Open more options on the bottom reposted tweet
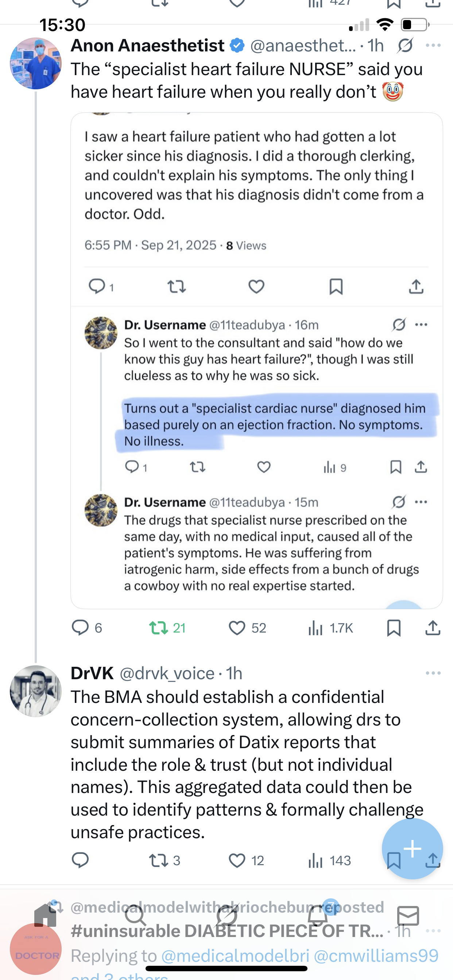Image resolution: width=453 pixels, height=980 pixels. [x=433, y=931]
